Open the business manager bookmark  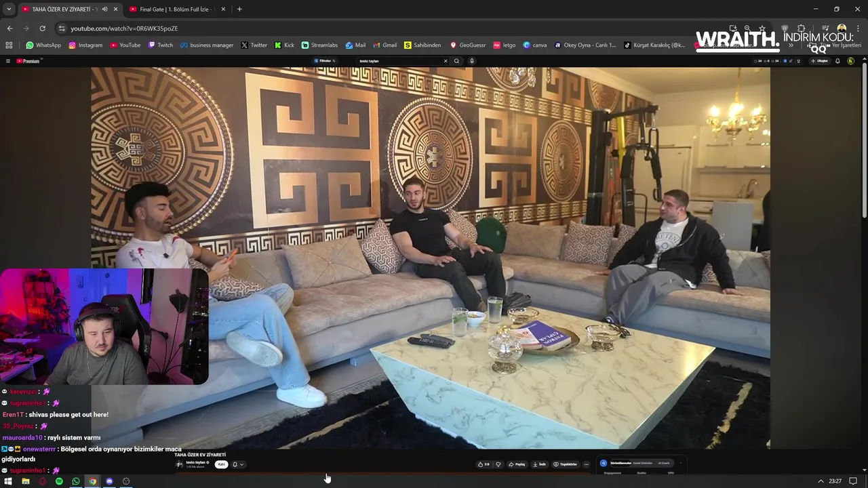[207, 45]
